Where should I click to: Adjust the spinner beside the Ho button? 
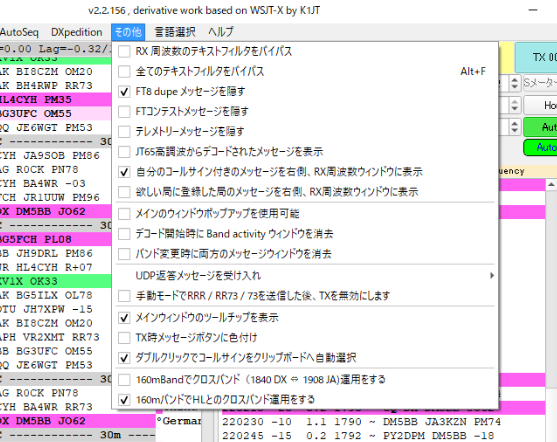tap(514, 105)
